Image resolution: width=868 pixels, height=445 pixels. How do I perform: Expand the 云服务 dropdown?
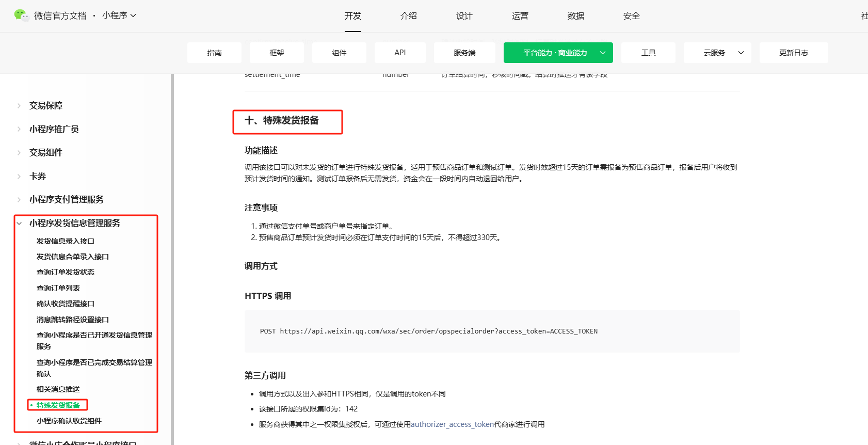717,53
